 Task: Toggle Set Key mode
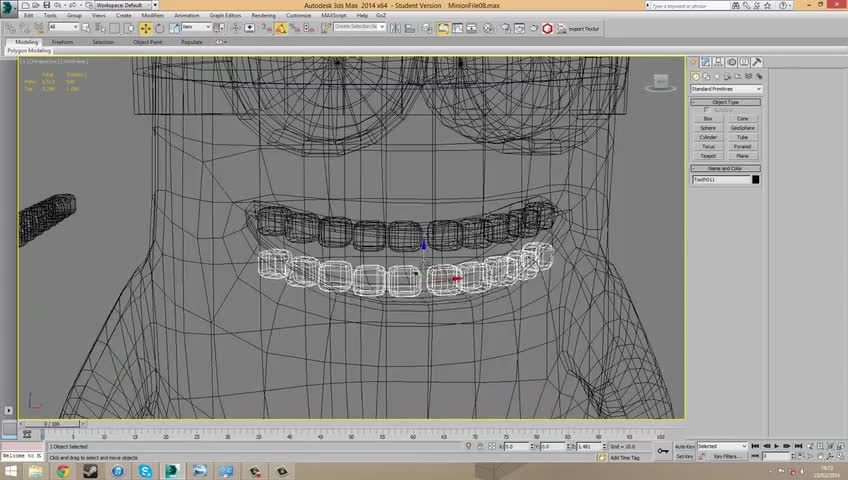click(x=684, y=456)
